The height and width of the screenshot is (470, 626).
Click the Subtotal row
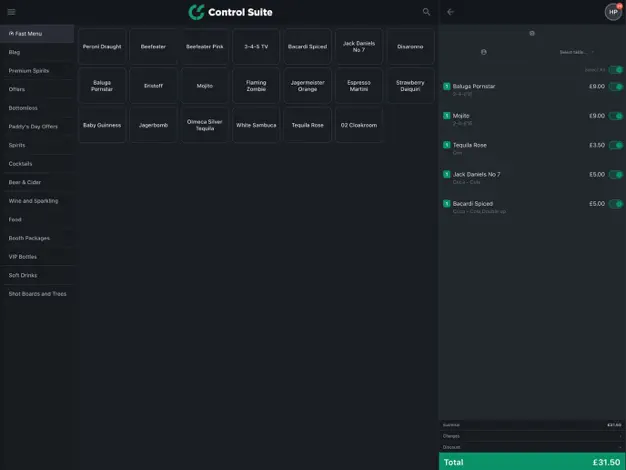click(x=532, y=425)
